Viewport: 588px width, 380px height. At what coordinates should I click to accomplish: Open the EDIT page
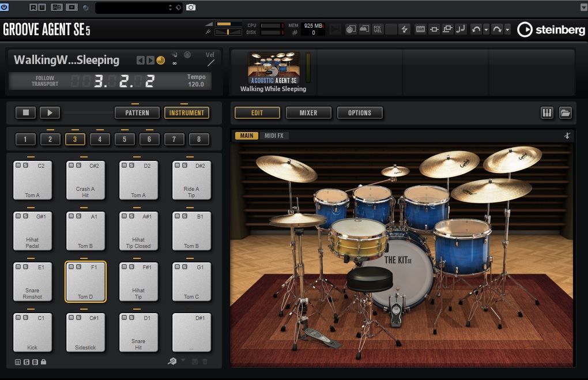[x=257, y=113]
